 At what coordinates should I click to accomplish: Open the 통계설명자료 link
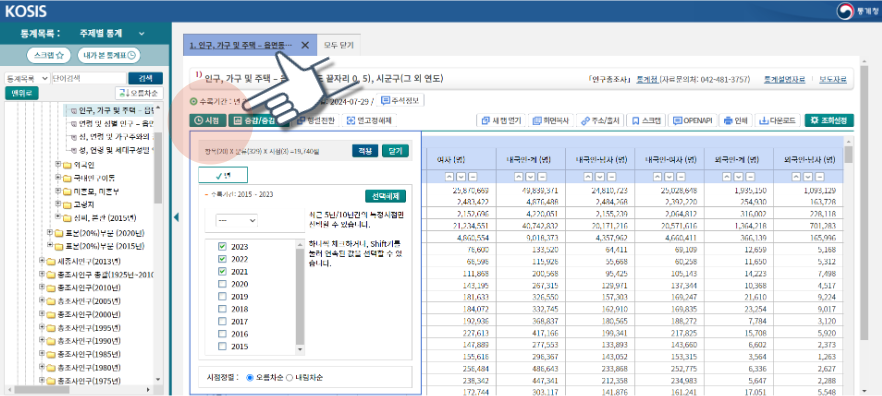pyautogui.click(x=784, y=79)
